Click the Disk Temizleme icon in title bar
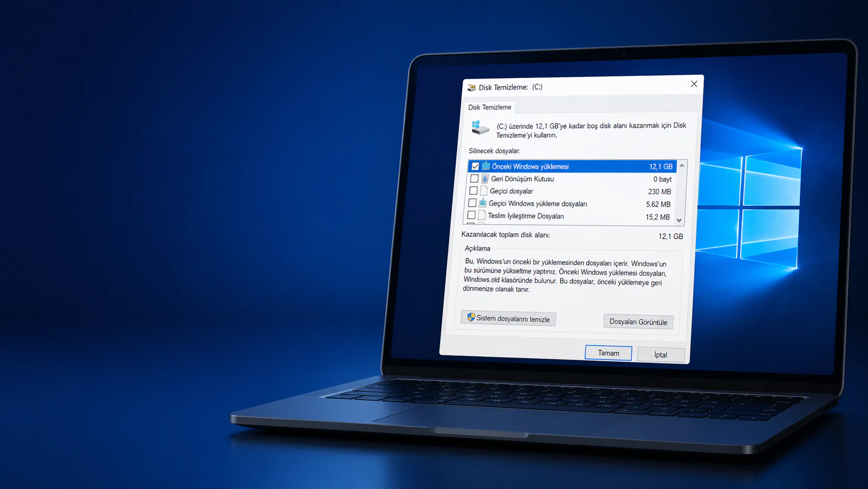 point(471,86)
